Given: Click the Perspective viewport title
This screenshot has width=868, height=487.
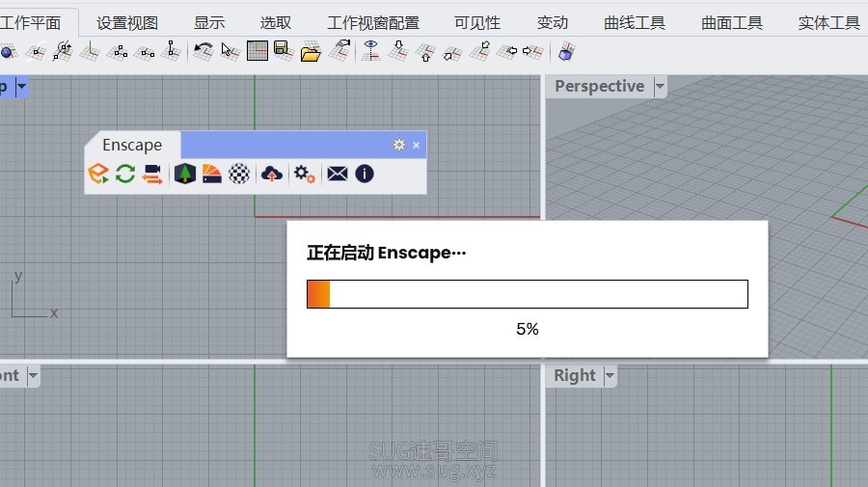Looking at the screenshot, I should click(600, 87).
